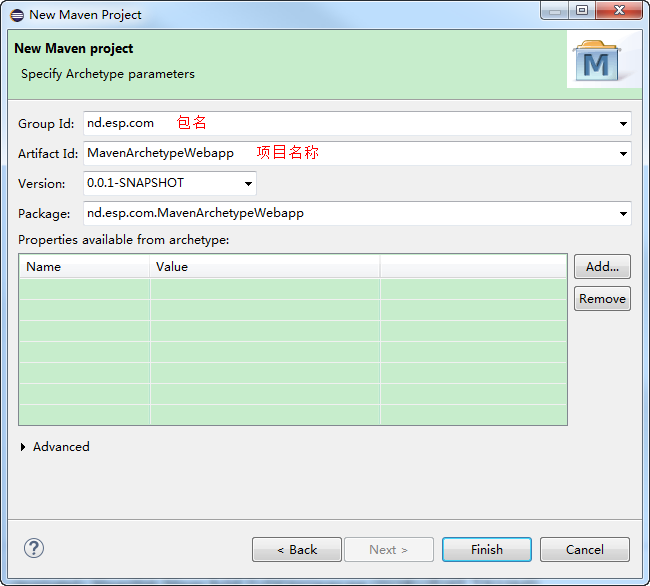The height and width of the screenshot is (586, 650).
Task: Minimize the New Maven Project window
Action: [x=555, y=10]
